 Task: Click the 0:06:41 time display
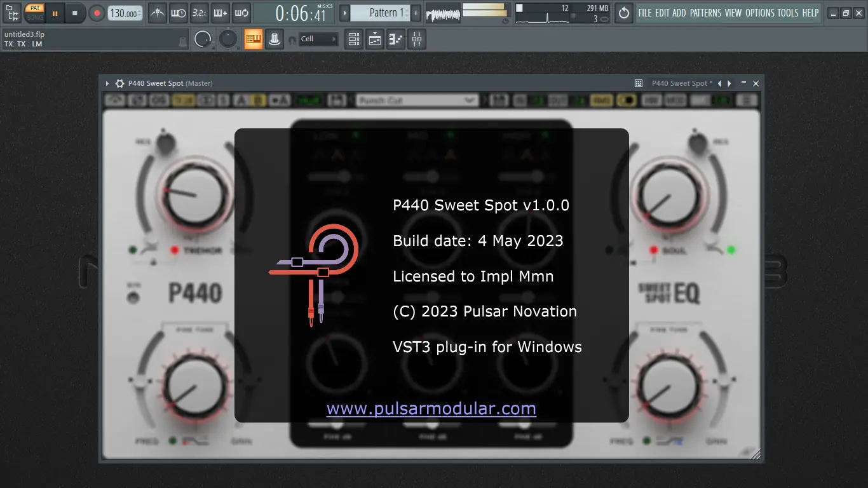click(300, 13)
